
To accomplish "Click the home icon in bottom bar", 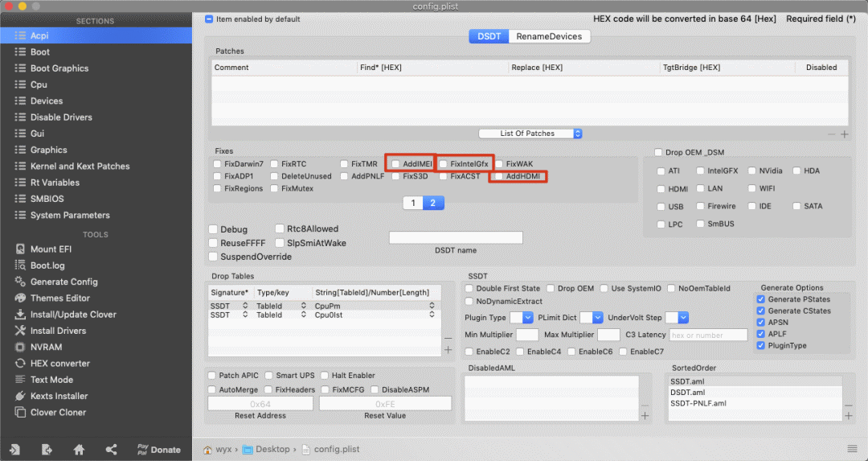I will point(79,450).
